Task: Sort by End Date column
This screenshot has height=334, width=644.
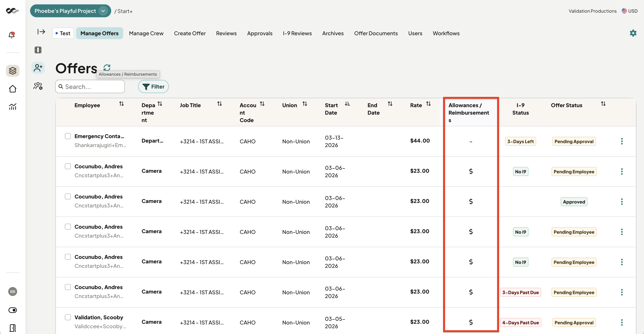Action: click(x=390, y=104)
